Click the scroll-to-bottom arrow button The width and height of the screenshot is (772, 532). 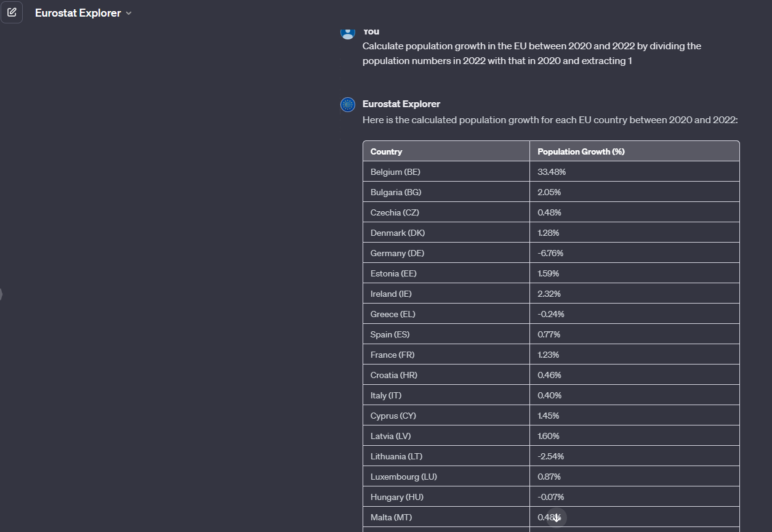click(x=557, y=518)
